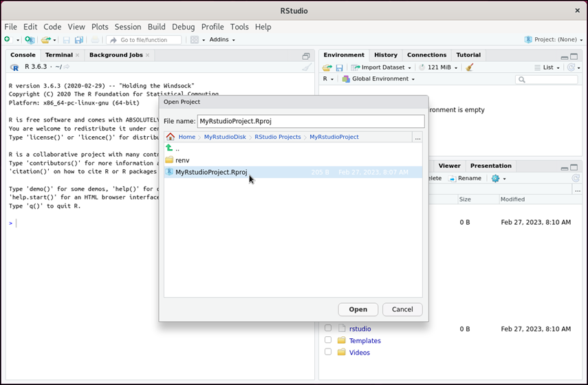The height and width of the screenshot is (385, 588).
Task: Click the File name field in Open Project dialog
Action: (x=311, y=121)
